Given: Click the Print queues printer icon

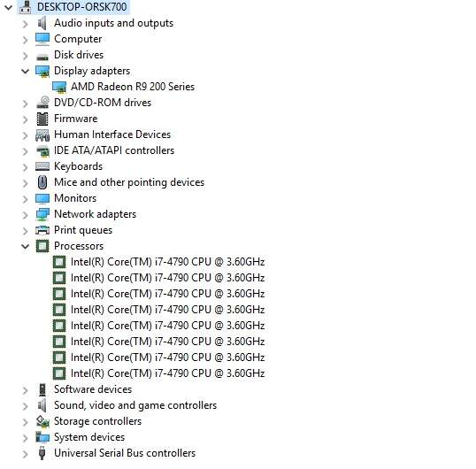Looking at the screenshot, I should (42, 230).
